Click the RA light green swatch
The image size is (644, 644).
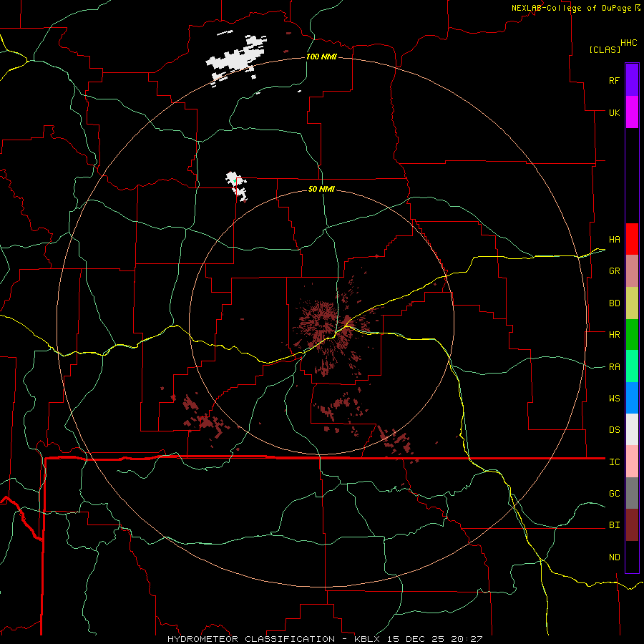(632, 366)
